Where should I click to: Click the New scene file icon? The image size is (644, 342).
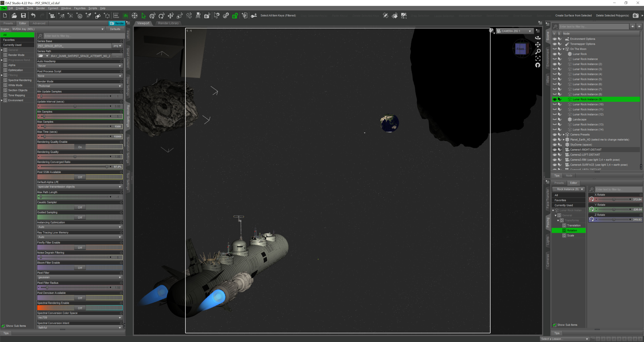pos(5,15)
